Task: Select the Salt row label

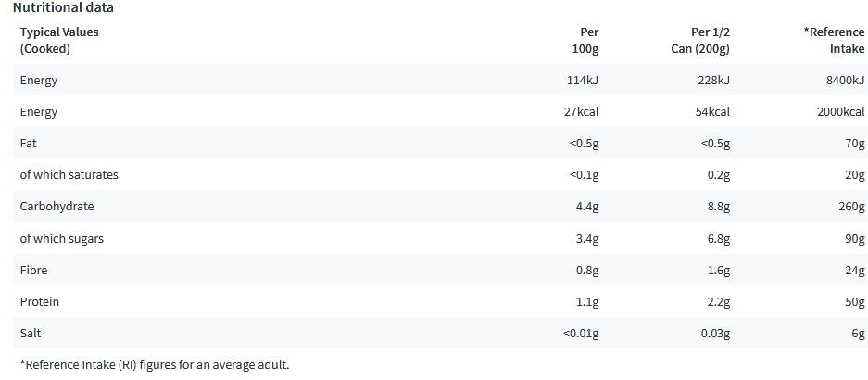Action: click(29, 333)
